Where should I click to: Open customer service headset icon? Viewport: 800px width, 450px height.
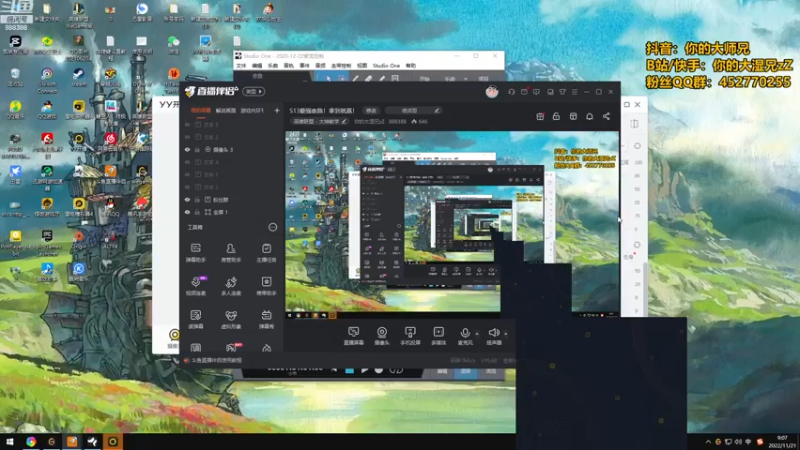click(511, 92)
